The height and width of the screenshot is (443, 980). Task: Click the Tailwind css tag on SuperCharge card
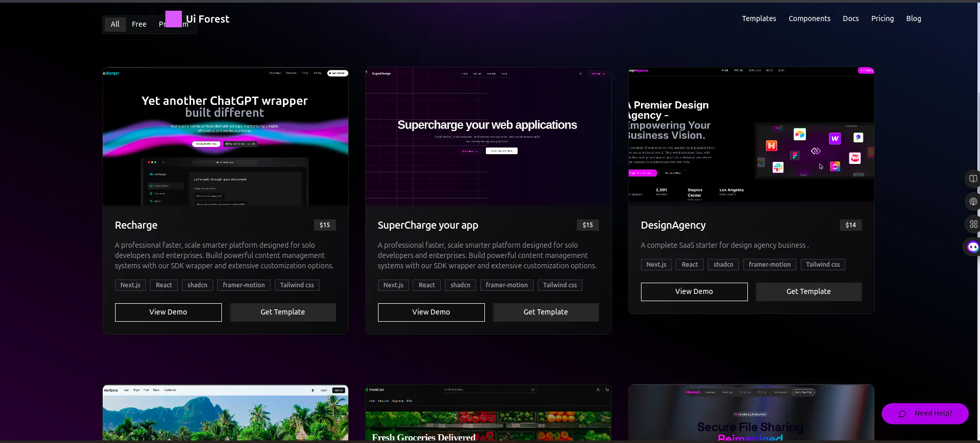tap(560, 285)
